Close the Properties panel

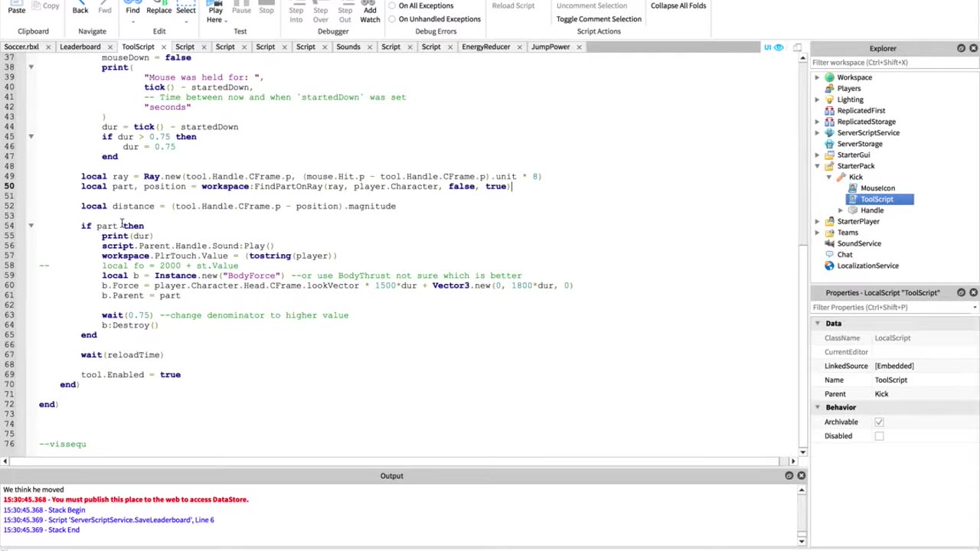(x=973, y=292)
